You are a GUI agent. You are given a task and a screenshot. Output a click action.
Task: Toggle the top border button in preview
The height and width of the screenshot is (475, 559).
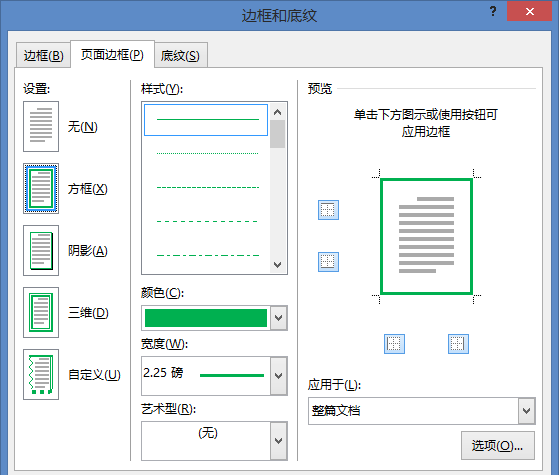click(328, 210)
